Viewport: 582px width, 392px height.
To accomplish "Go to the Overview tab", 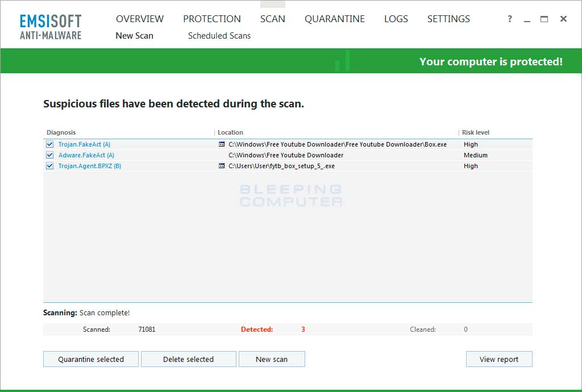I will click(x=140, y=19).
